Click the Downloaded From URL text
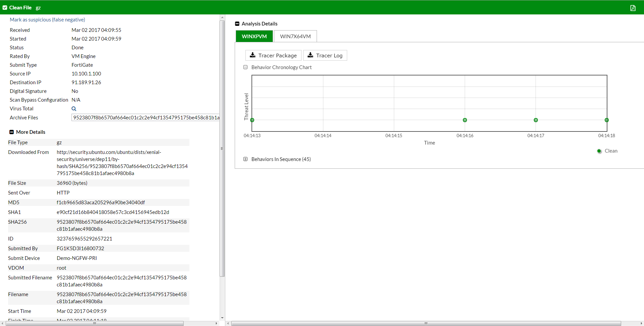The height and width of the screenshot is (326, 644). point(122,163)
